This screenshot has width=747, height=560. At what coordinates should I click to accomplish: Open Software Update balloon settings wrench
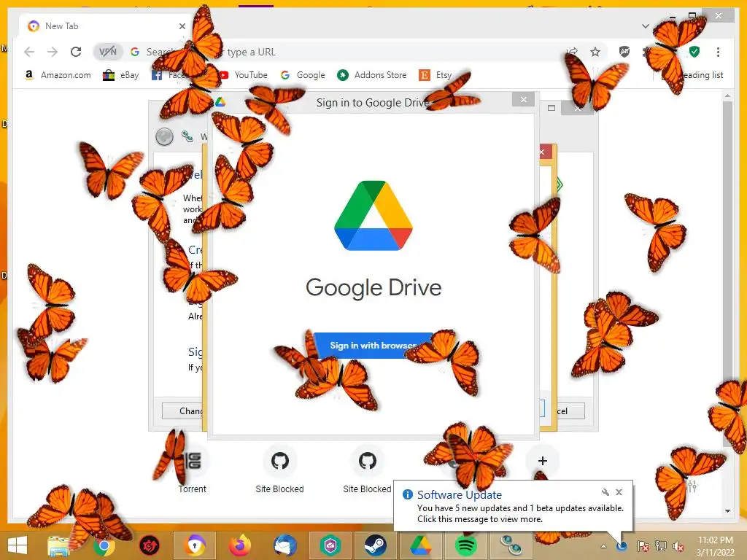[605, 492]
